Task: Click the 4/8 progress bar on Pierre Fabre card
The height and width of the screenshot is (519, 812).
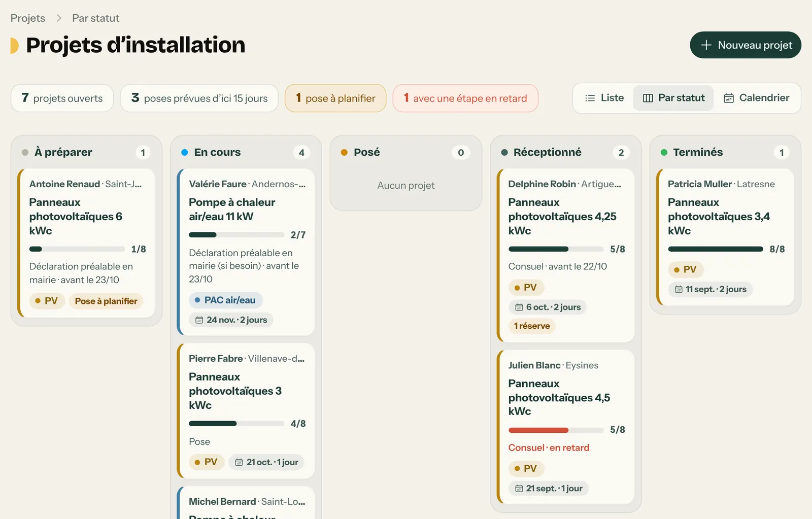Action: click(x=236, y=424)
